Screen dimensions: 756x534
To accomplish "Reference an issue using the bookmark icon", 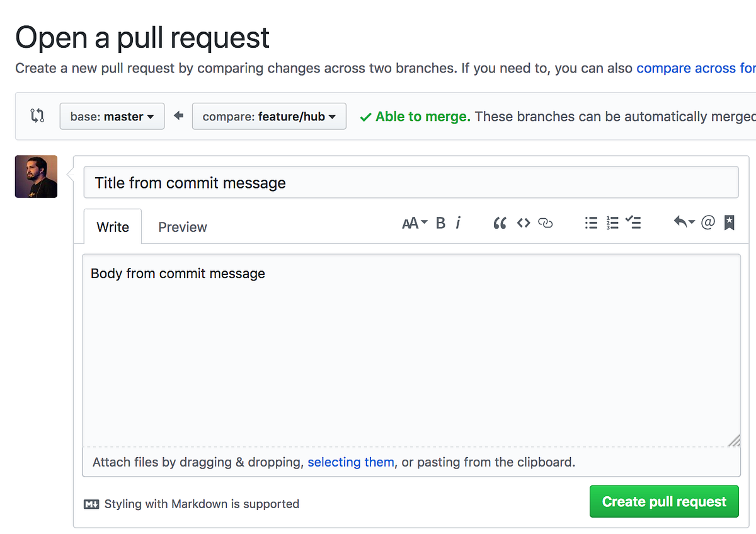I will click(729, 223).
